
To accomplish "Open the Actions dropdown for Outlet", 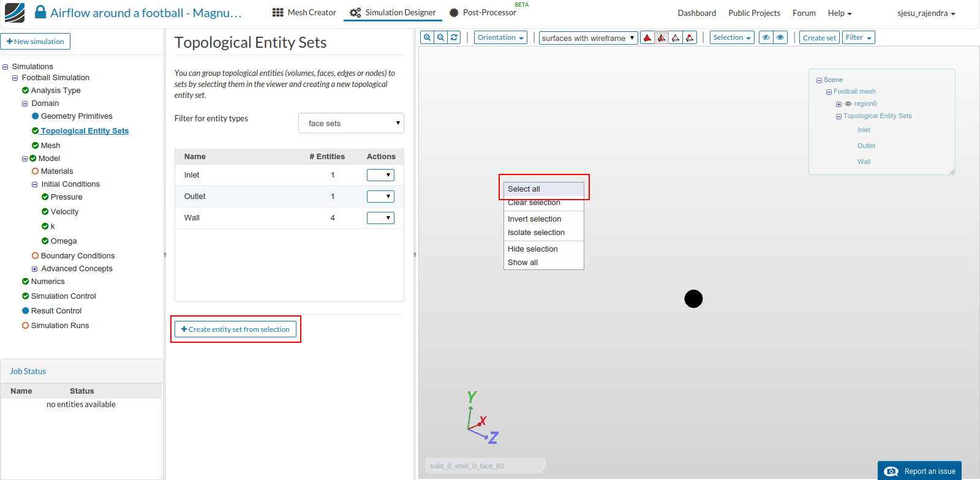I will [x=380, y=197].
